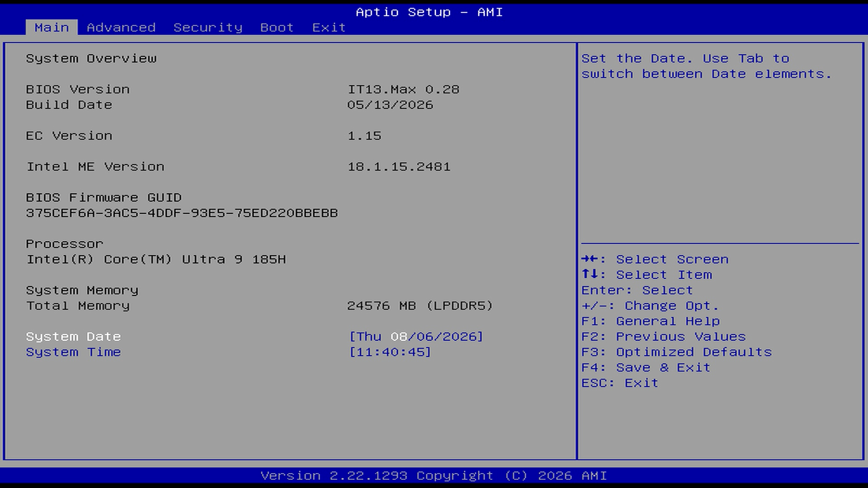Screen dimensions: 868x488
Task: Click the value IT13.Max 0.28
Action: tap(403, 89)
